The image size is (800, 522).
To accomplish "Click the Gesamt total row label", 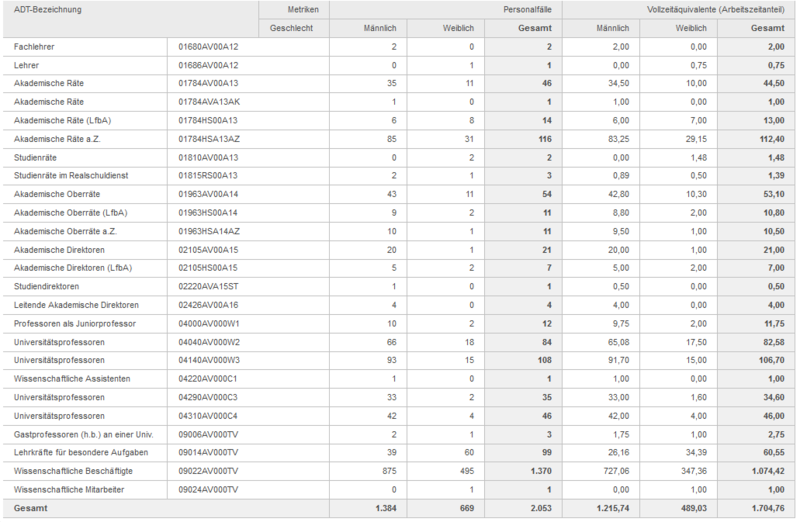I will click(x=32, y=508).
